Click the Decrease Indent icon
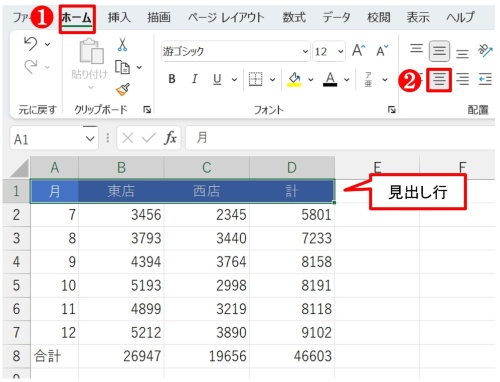The height and width of the screenshot is (382, 500). (x=485, y=79)
